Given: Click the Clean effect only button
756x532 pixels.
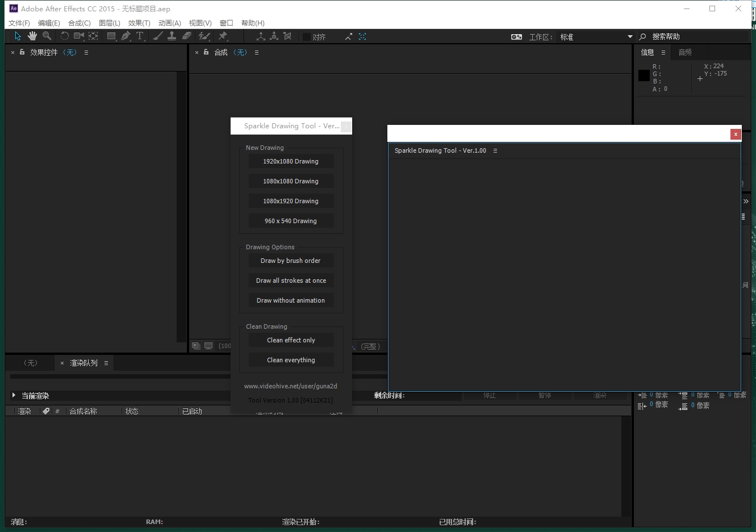Looking at the screenshot, I should pyautogui.click(x=291, y=340).
